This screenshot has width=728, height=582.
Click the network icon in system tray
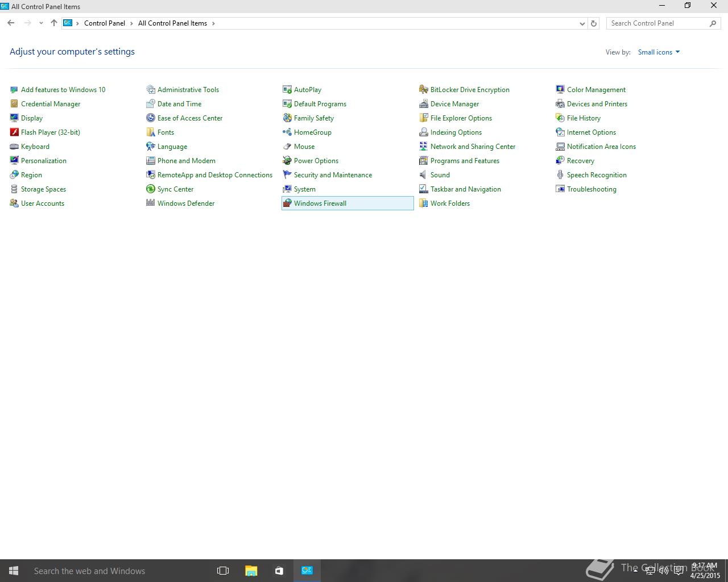(x=650, y=571)
